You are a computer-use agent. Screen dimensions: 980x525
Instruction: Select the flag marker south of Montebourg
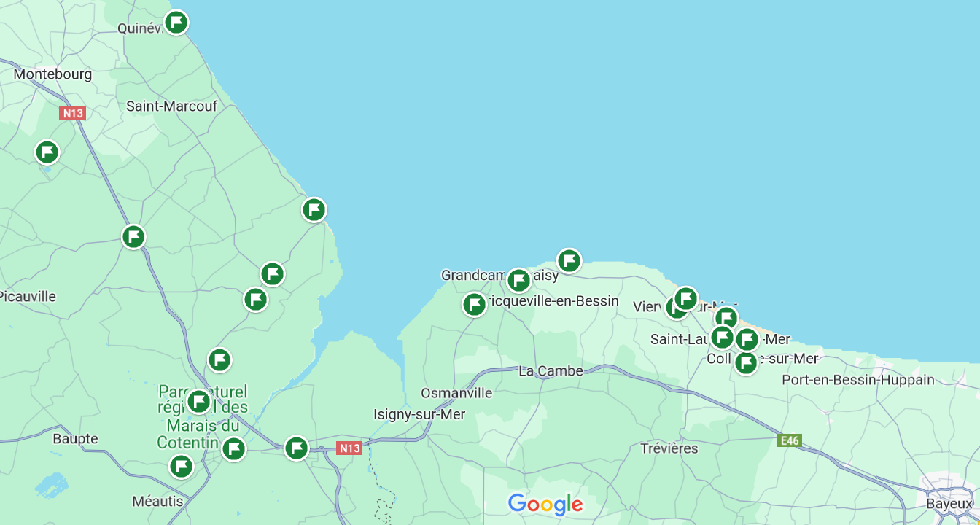[x=47, y=152]
